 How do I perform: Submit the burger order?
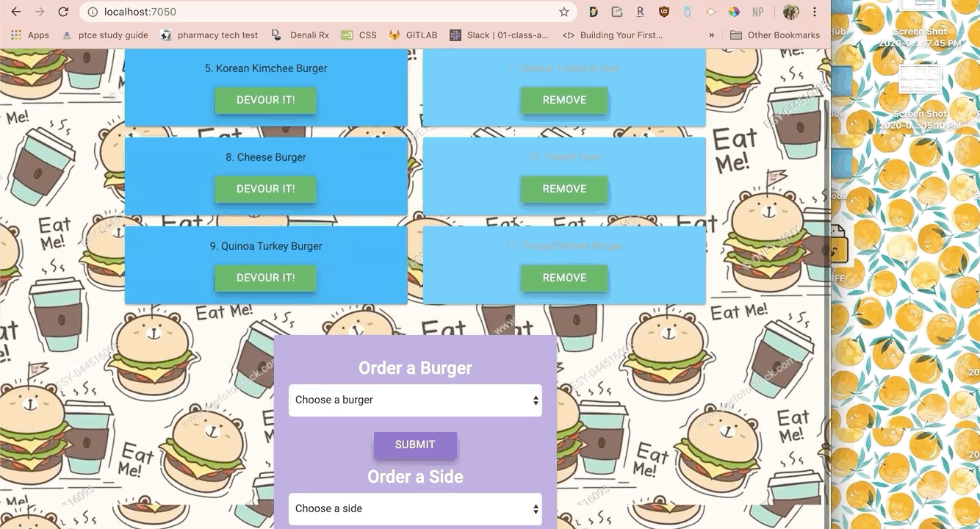(415, 445)
